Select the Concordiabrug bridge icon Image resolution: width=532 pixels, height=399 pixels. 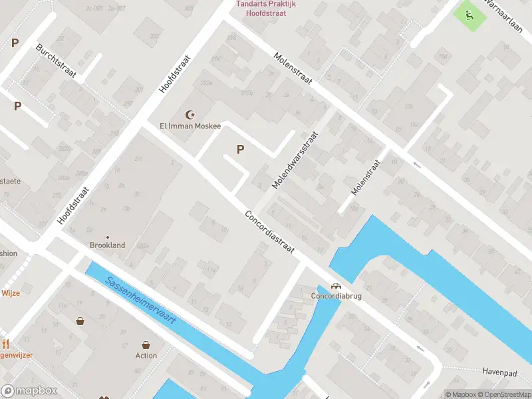336,286
